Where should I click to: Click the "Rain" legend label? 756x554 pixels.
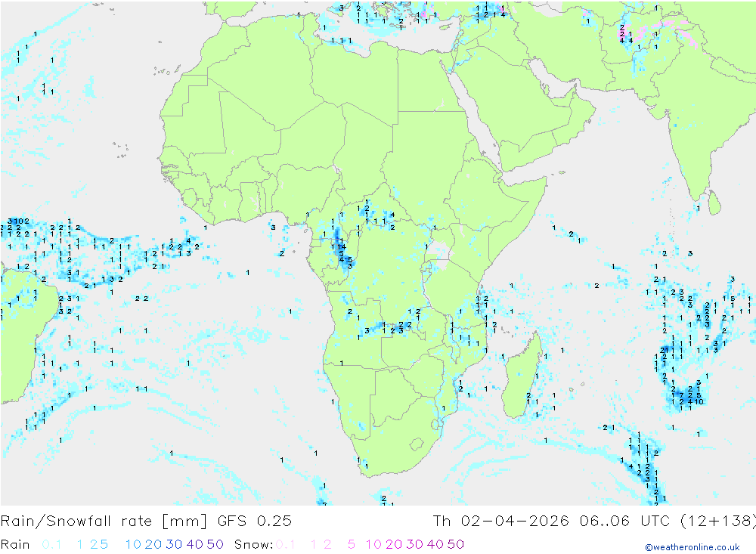pos(15,544)
